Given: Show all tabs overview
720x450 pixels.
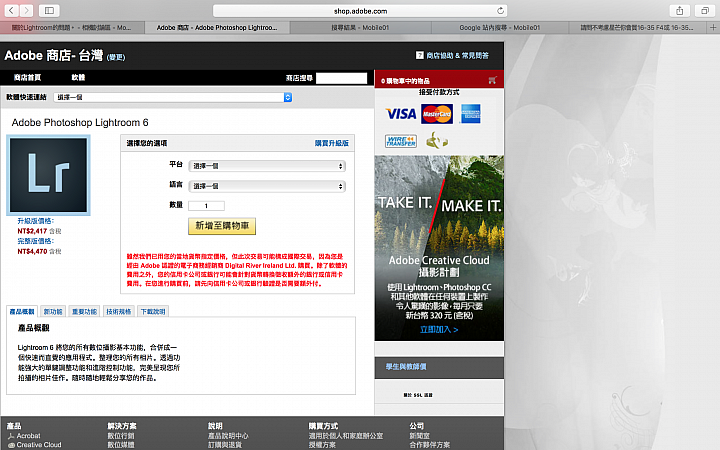Looking at the screenshot, I should pos(705,11).
